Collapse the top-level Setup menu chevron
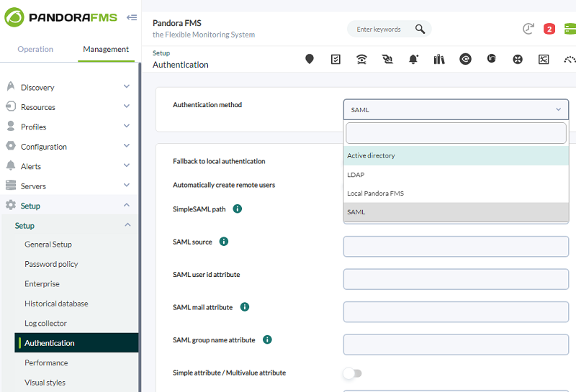The height and width of the screenshot is (392, 576). [x=127, y=205]
